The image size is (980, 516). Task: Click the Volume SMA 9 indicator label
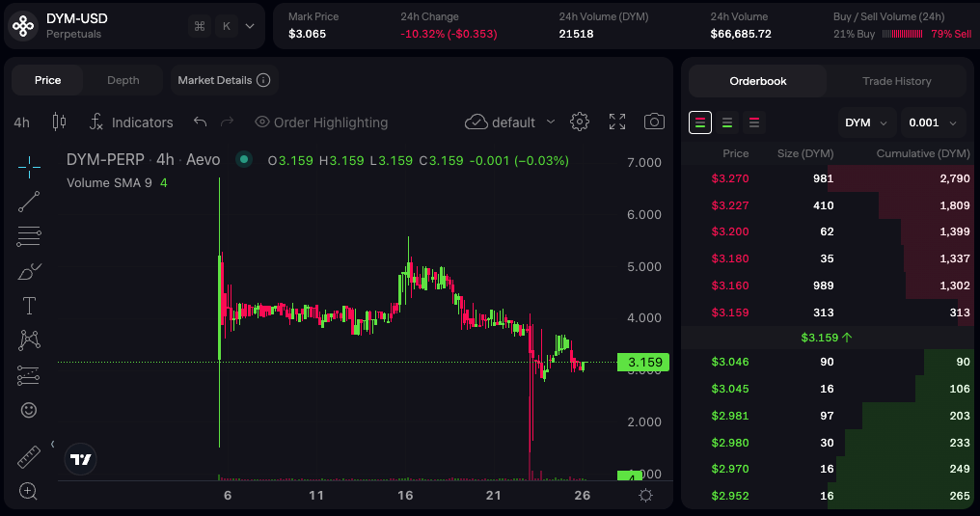pyautogui.click(x=109, y=183)
